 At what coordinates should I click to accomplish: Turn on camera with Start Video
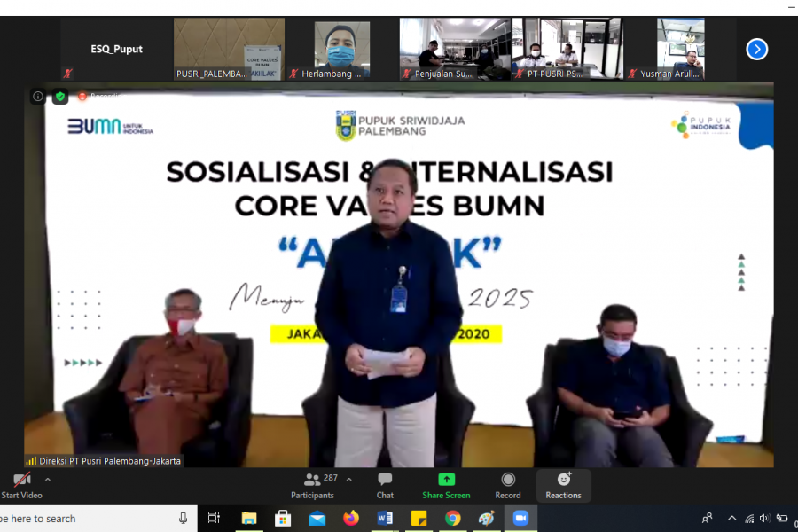[21, 484]
